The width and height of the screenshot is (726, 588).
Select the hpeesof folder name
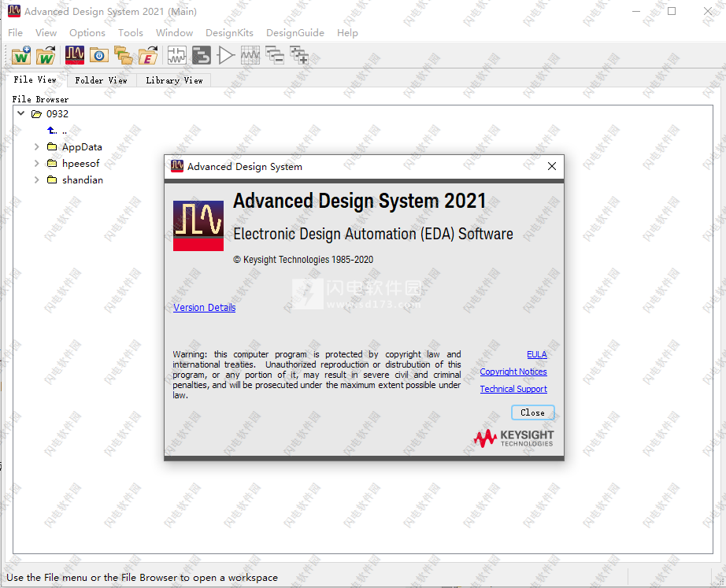coord(81,163)
